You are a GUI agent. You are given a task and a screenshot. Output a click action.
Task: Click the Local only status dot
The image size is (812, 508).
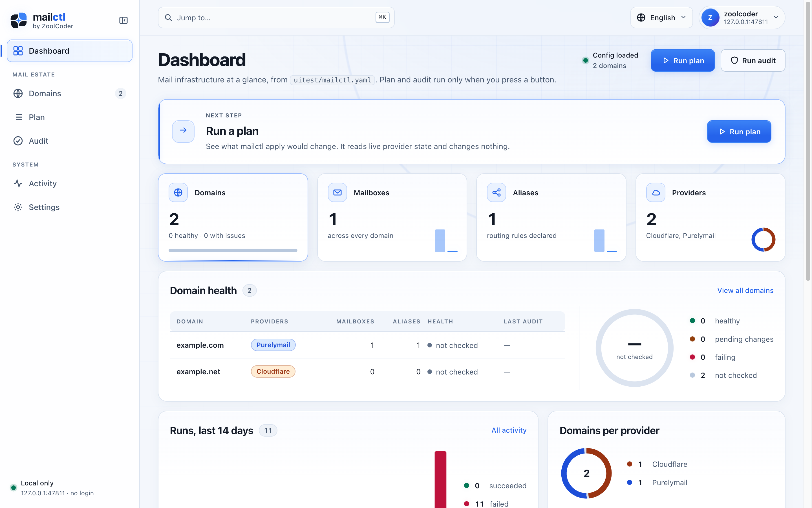(x=14, y=487)
